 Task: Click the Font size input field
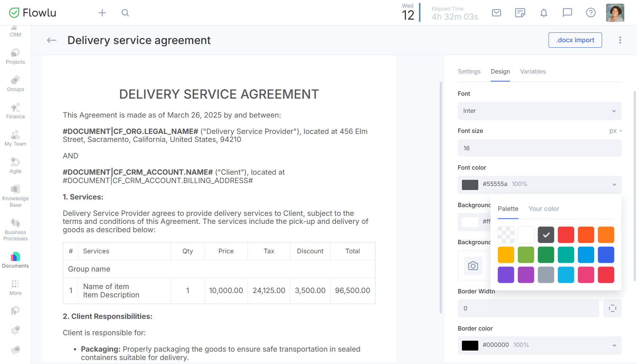click(x=539, y=148)
